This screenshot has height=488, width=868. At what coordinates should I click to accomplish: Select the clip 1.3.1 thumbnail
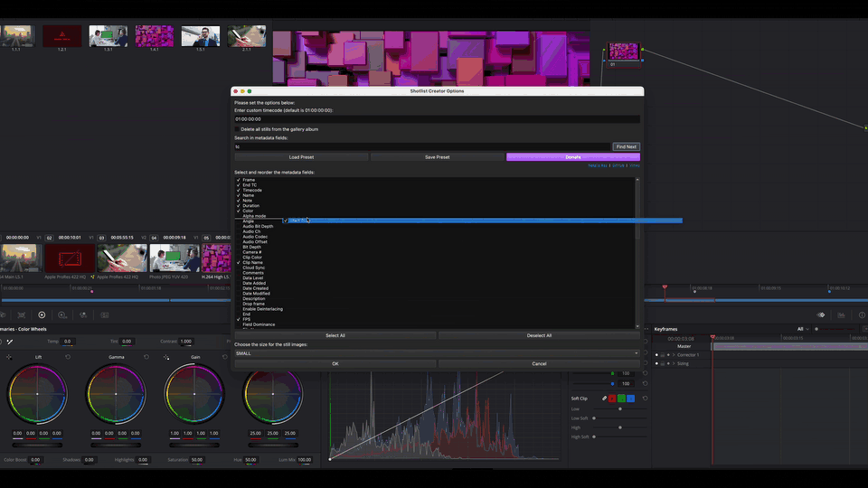[108, 36]
